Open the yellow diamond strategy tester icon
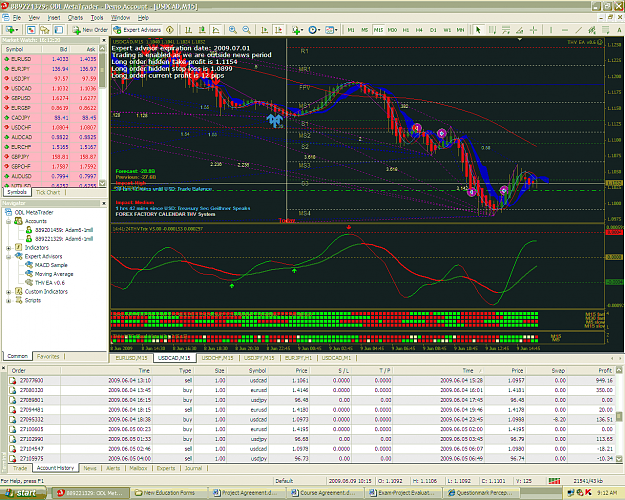Image resolution: width=625 pixels, height=500 pixels. (170, 30)
